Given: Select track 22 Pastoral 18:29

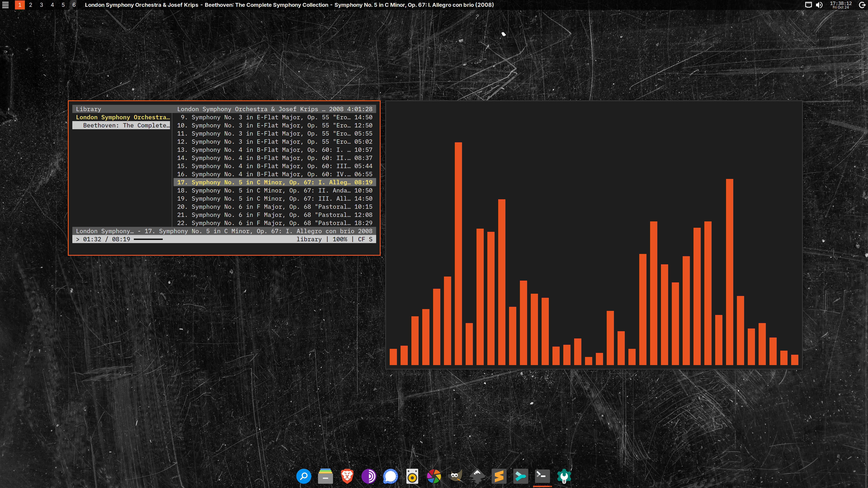Looking at the screenshot, I should (x=274, y=223).
